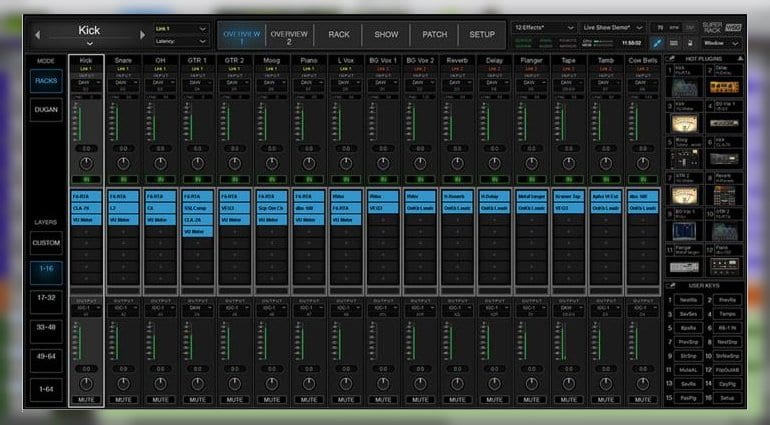
Task: Open hot plugin 5 Moog thumbnail
Action: (685, 159)
